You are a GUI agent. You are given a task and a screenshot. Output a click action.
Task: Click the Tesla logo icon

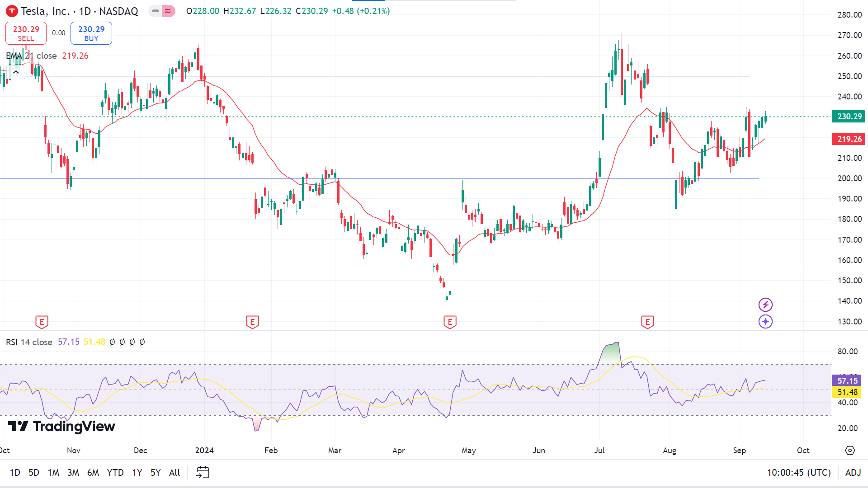click(12, 11)
